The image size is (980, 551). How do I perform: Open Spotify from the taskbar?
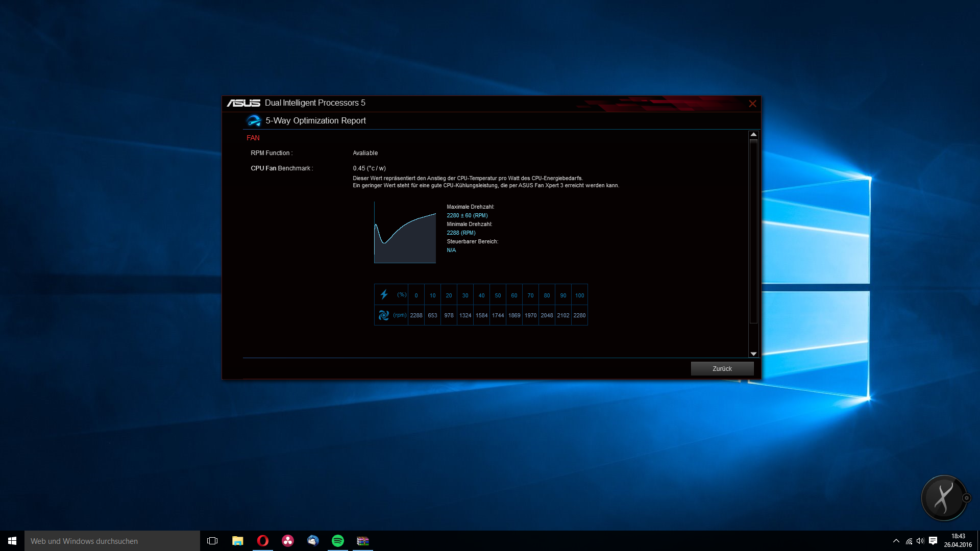338,541
